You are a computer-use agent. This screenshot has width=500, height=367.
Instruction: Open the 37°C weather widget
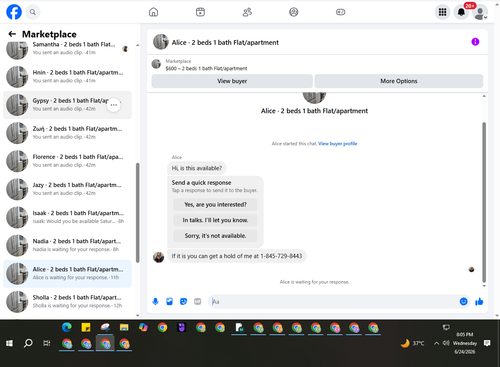click(x=412, y=343)
